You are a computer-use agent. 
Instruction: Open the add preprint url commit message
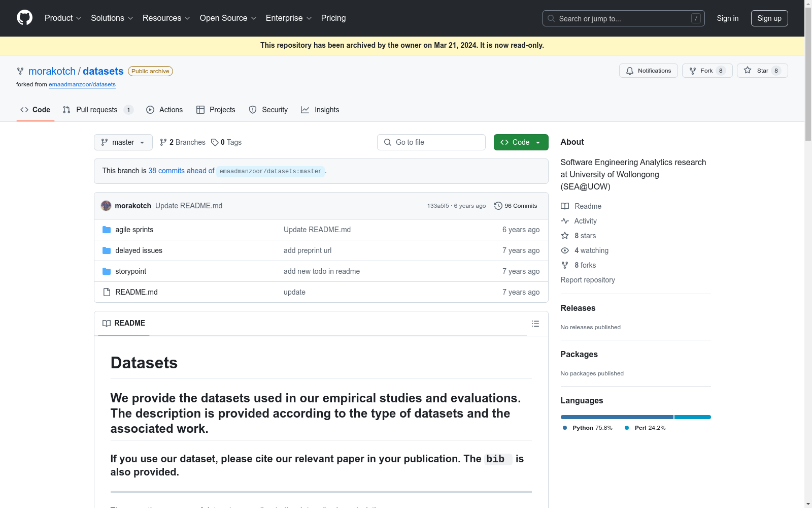pos(308,250)
